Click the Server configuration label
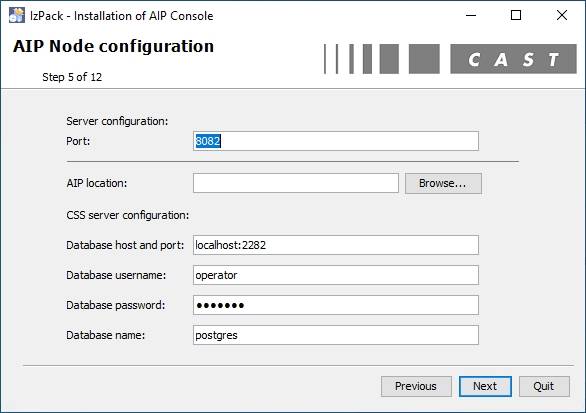This screenshot has width=586, height=413. click(117, 121)
